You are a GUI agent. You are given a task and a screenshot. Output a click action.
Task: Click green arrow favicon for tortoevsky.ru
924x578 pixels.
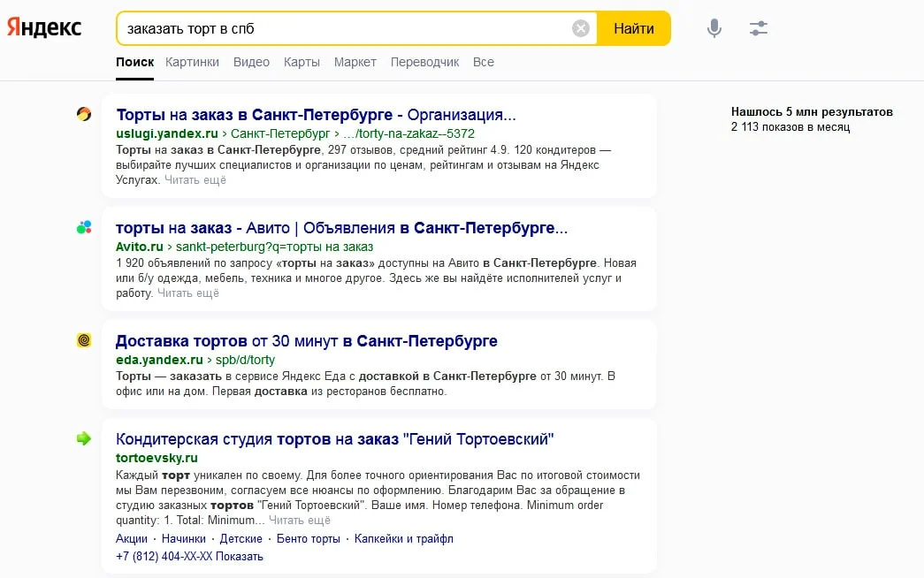84,438
